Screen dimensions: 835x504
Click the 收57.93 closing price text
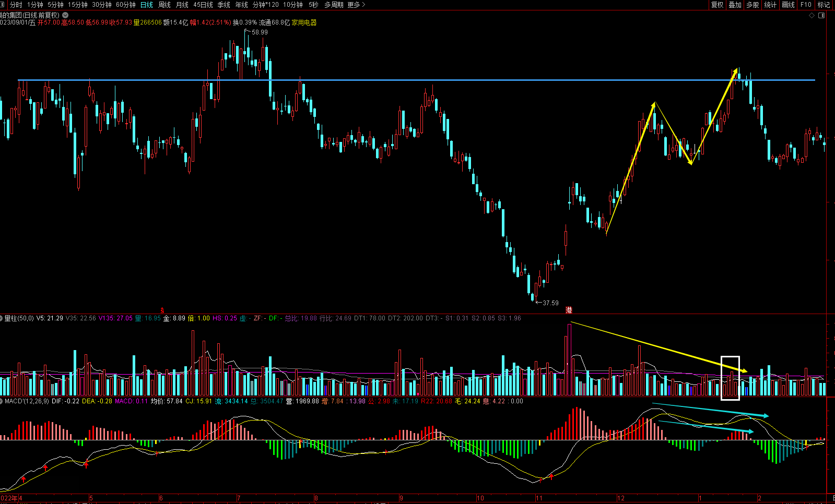tap(121, 22)
